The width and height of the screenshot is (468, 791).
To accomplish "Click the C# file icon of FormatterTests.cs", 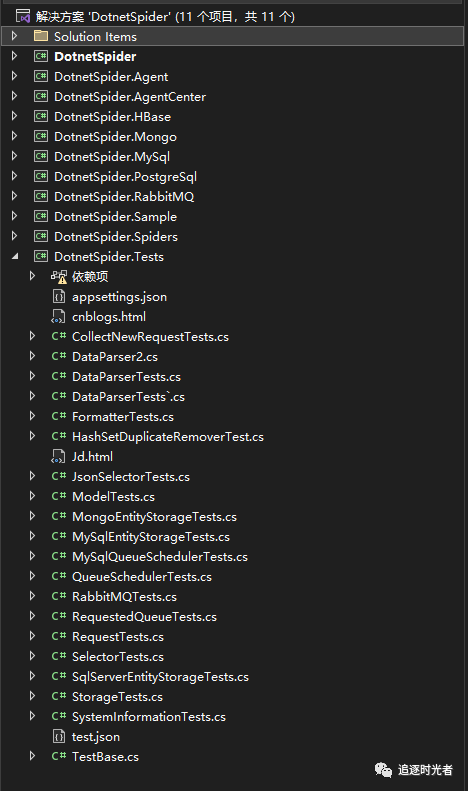I will point(59,416).
